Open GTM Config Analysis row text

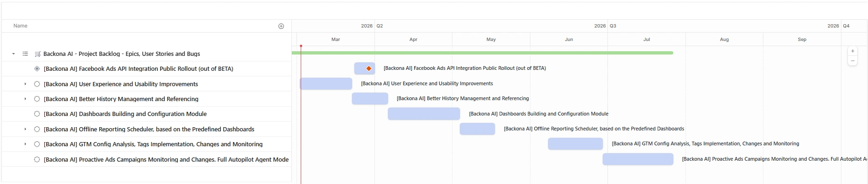(x=153, y=144)
